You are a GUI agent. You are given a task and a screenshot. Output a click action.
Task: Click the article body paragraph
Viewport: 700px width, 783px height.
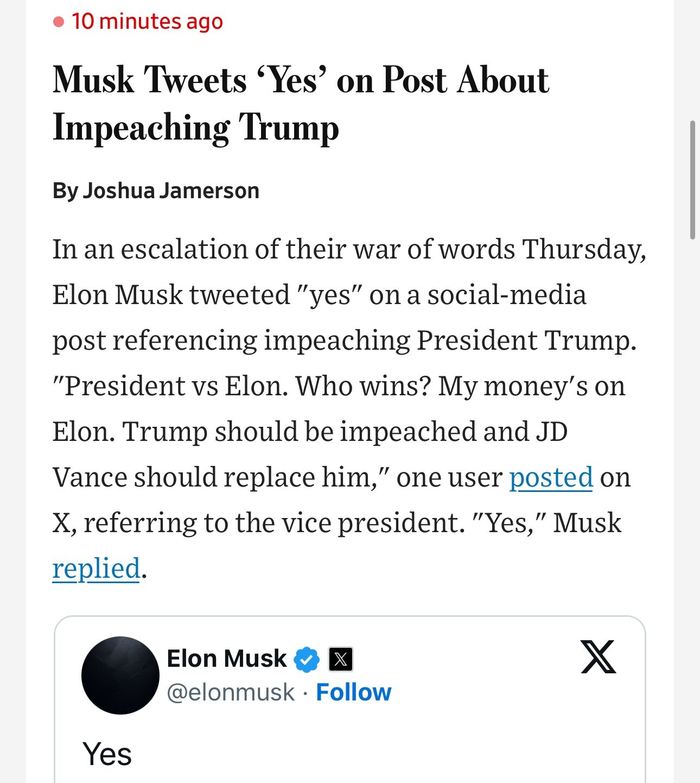349,408
